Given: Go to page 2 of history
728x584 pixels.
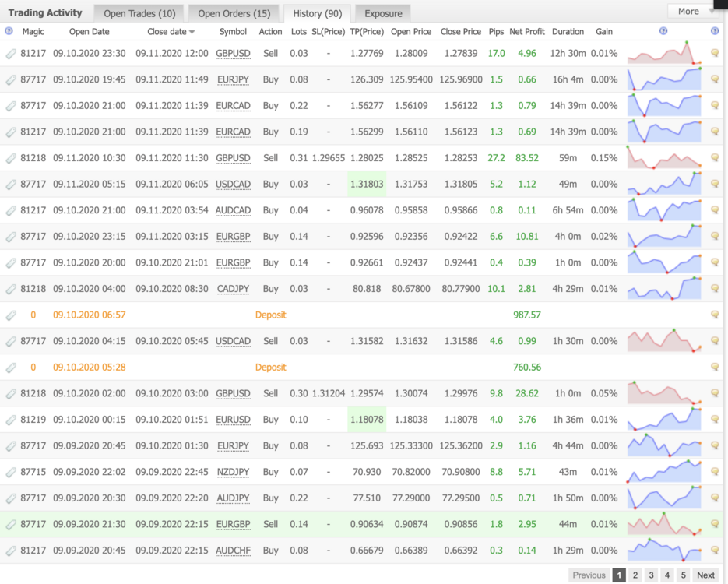Looking at the screenshot, I should [x=635, y=575].
